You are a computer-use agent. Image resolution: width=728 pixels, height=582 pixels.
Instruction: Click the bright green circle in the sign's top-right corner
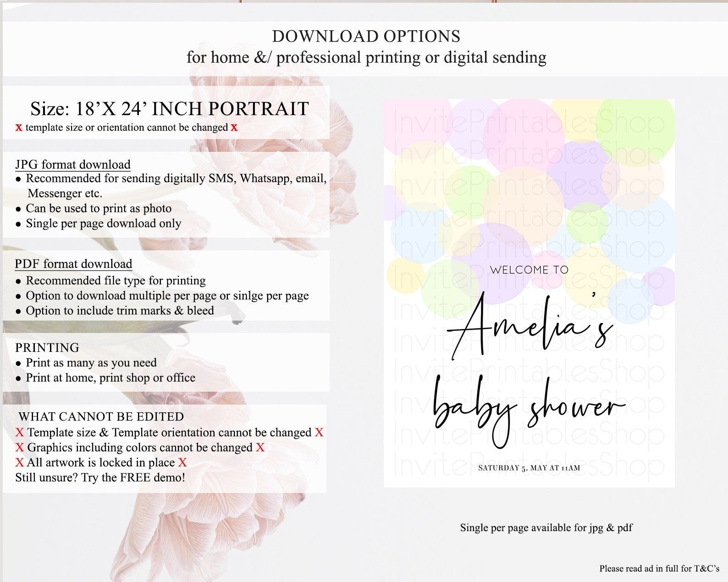pyautogui.click(x=637, y=128)
